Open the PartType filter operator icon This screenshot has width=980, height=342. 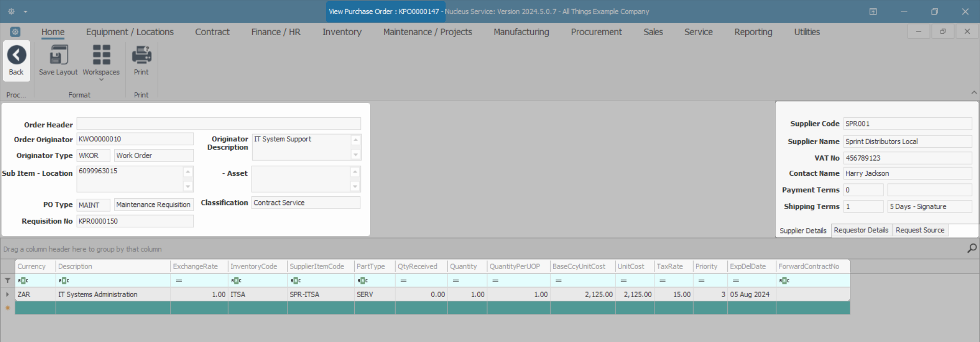[x=362, y=280]
